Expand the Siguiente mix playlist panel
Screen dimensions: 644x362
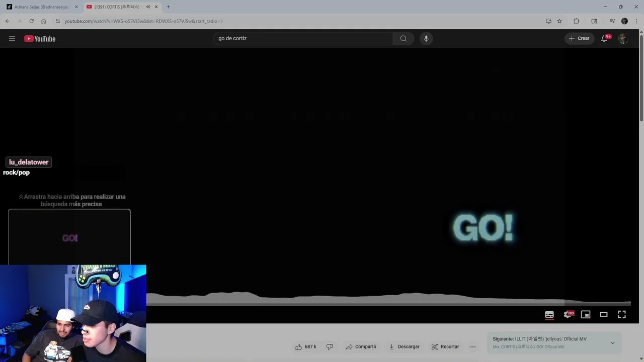pyautogui.click(x=612, y=343)
